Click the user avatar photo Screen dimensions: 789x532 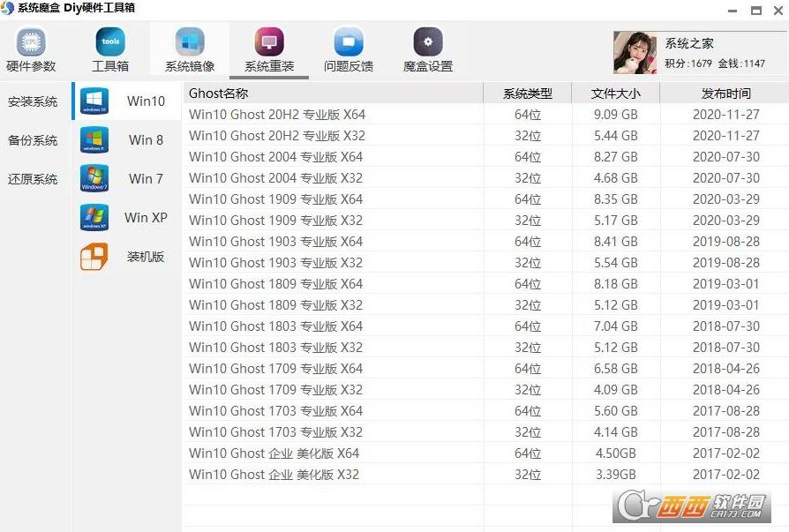click(x=635, y=53)
